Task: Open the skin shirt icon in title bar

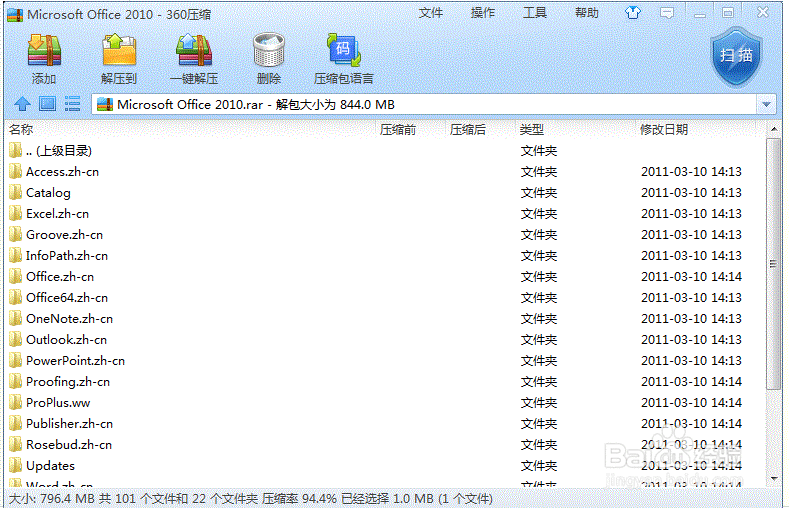Action: point(633,13)
